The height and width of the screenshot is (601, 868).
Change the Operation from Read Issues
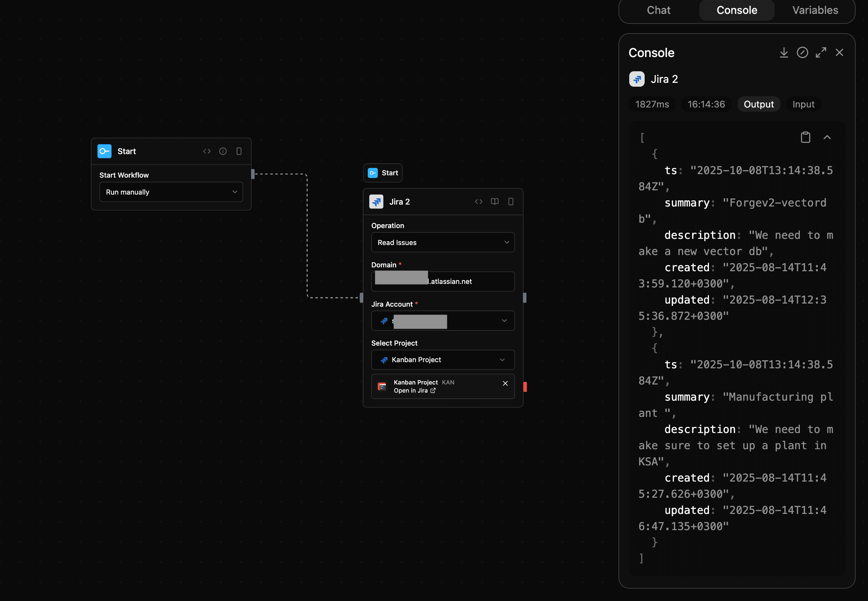pos(442,242)
